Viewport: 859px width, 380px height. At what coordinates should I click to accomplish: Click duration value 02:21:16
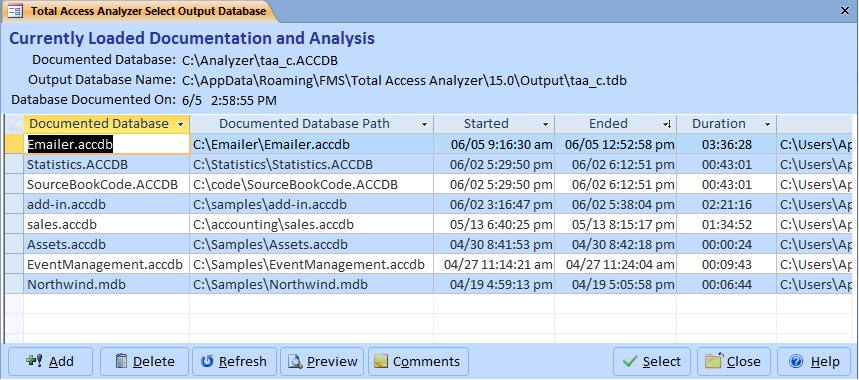(727, 205)
